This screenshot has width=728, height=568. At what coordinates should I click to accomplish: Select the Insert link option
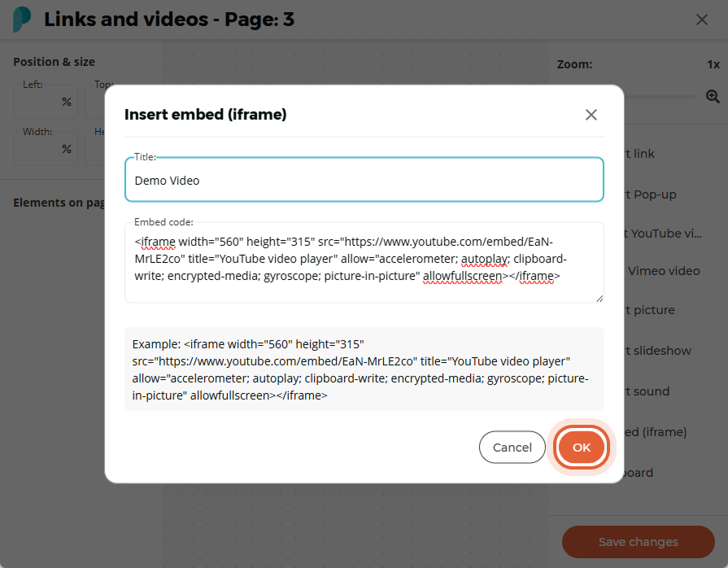639,154
